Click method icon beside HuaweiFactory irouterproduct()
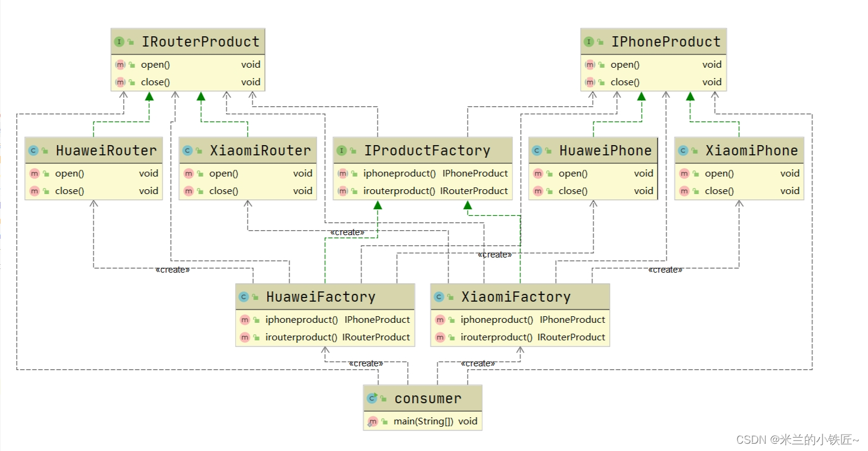868x451 pixels. coord(245,337)
